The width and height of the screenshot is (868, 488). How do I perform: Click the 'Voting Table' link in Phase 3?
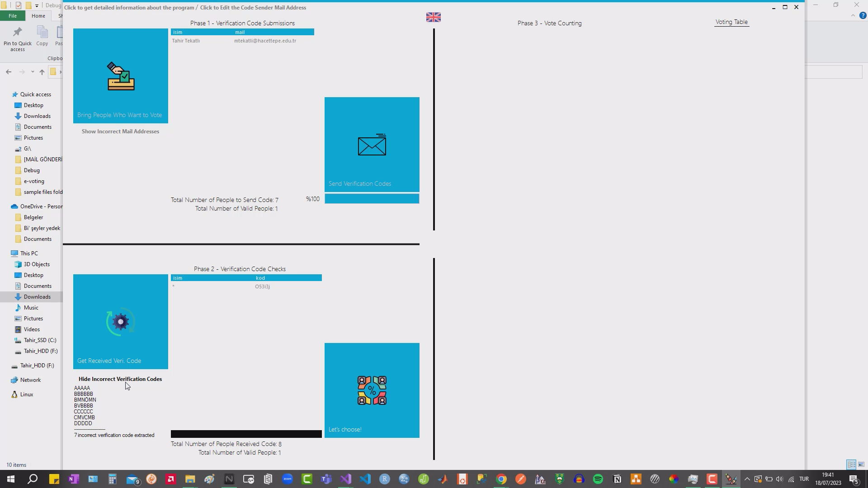click(x=731, y=21)
